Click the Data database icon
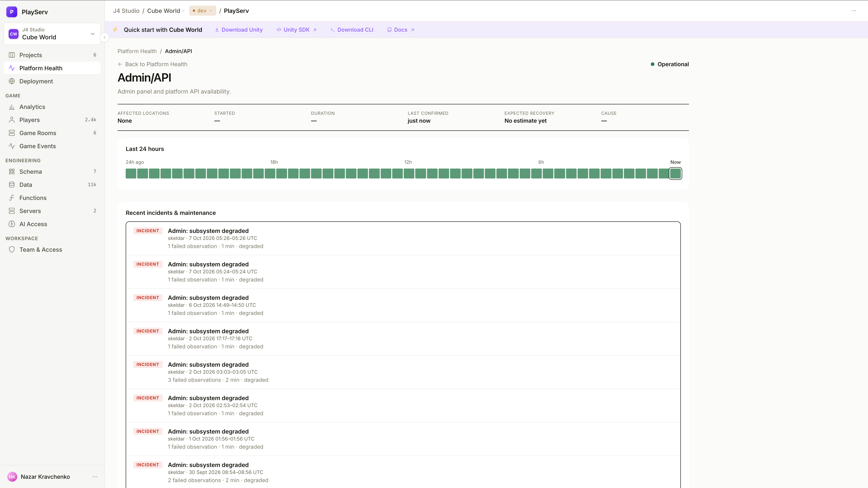 (12, 185)
